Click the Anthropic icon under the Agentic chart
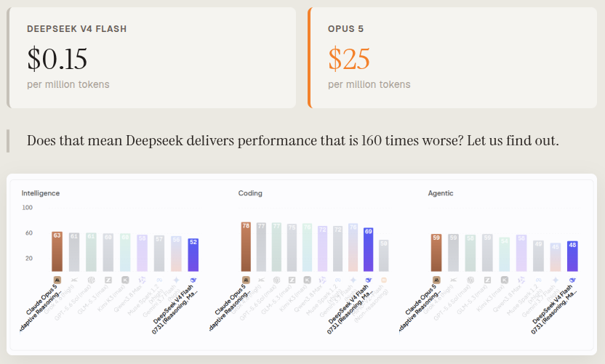The width and height of the screenshot is (605, 364). pos(436,280)
